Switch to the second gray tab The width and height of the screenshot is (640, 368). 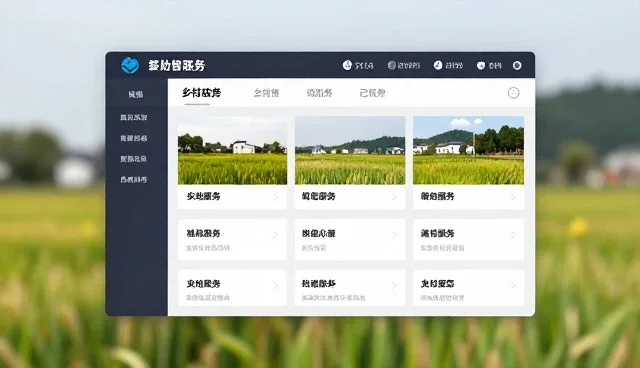tap(267, 93)
